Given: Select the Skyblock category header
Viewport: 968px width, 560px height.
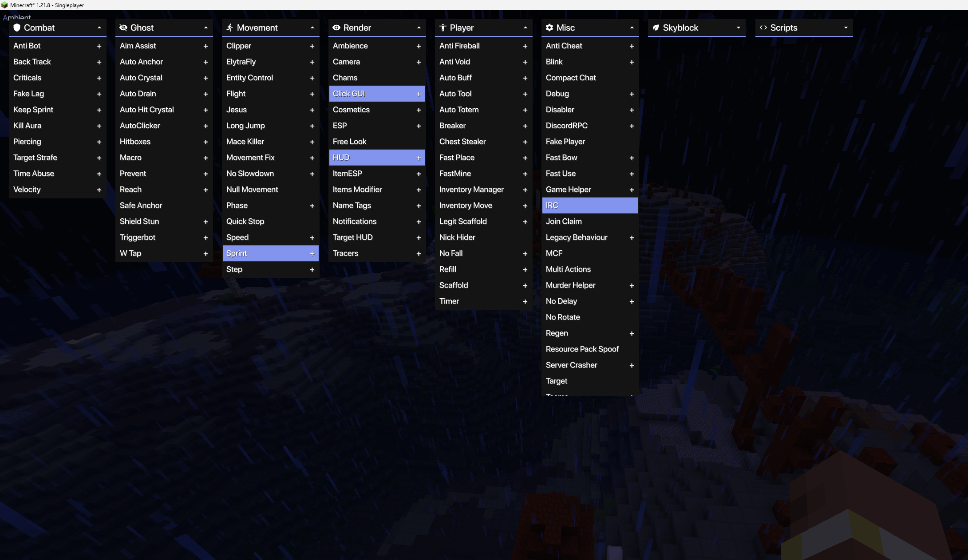Looking at the screenshot, I should 697,28.
